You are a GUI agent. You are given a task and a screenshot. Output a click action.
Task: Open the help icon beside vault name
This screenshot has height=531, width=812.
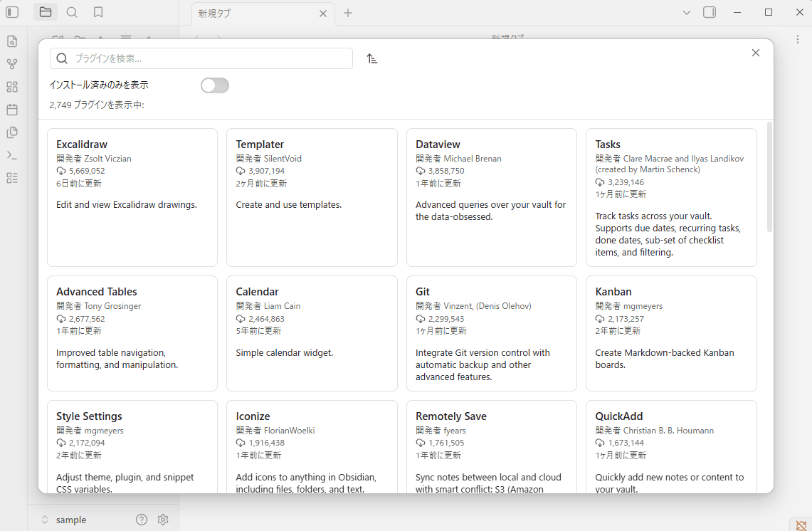pos(142,520)
